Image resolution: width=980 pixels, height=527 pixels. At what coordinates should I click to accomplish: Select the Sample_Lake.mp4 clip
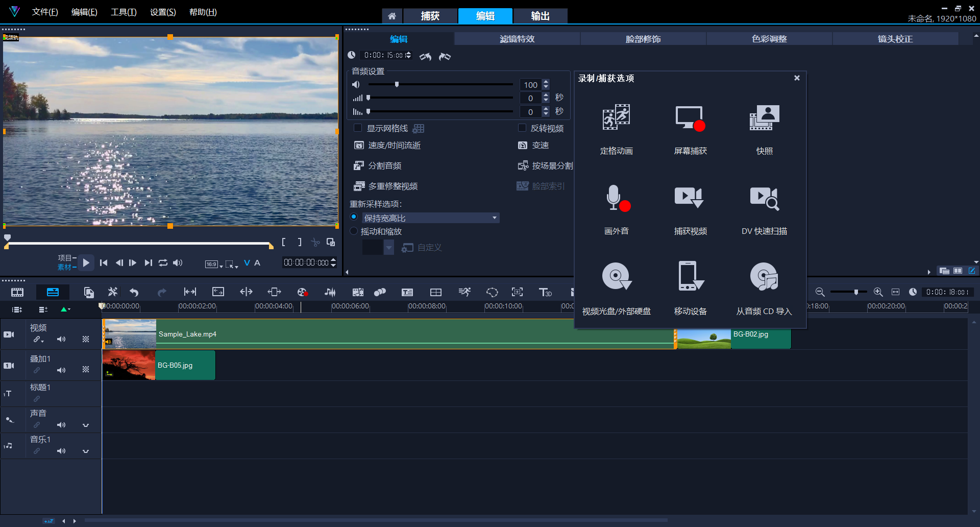388,334
